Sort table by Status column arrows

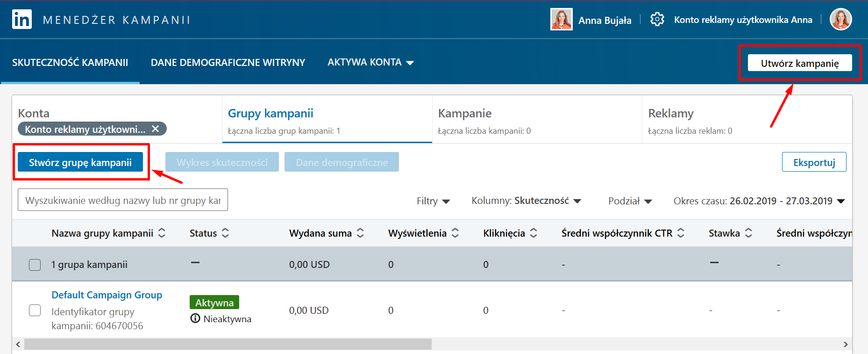coord(225,233)
